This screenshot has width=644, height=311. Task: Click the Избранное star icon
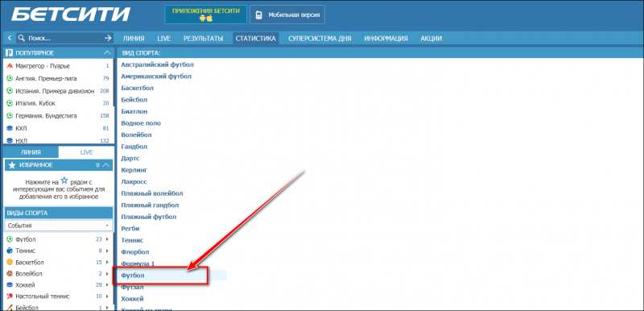click(x=12, y=165)
